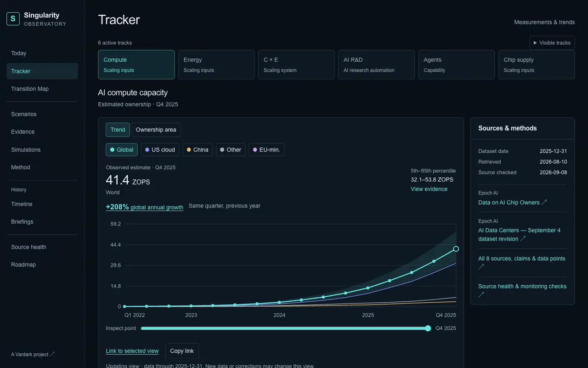Viewport: 588px width, 368px height.
Task: Open Briefings in the sidebar
Action: tap(42, 222)
